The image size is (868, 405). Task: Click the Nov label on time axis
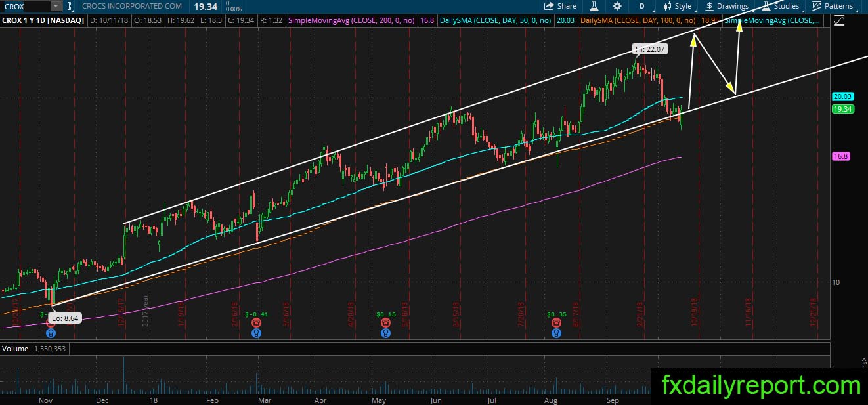(x=45, y=400)
